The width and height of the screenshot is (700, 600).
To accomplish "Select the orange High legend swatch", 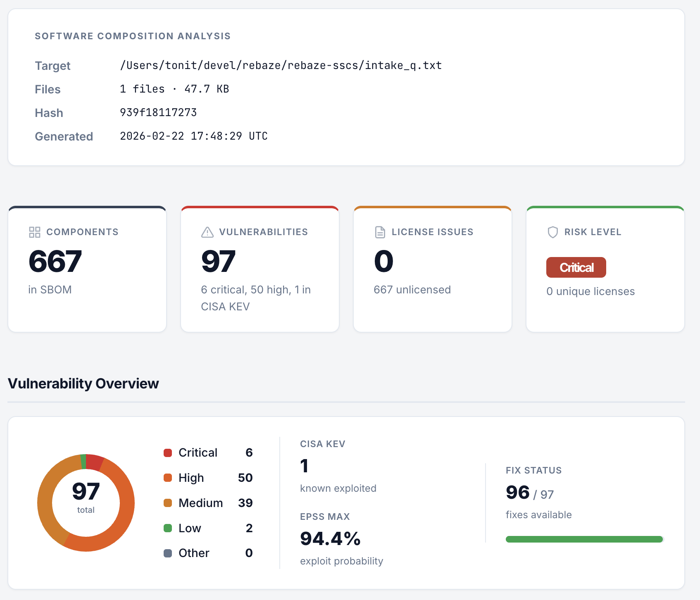I will tap(168, 478).
